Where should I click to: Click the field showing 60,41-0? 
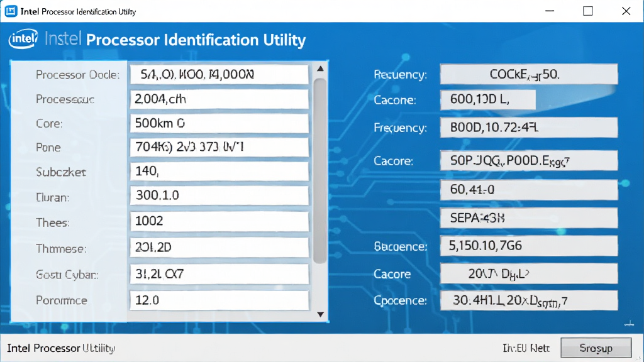tap(528, 190)
